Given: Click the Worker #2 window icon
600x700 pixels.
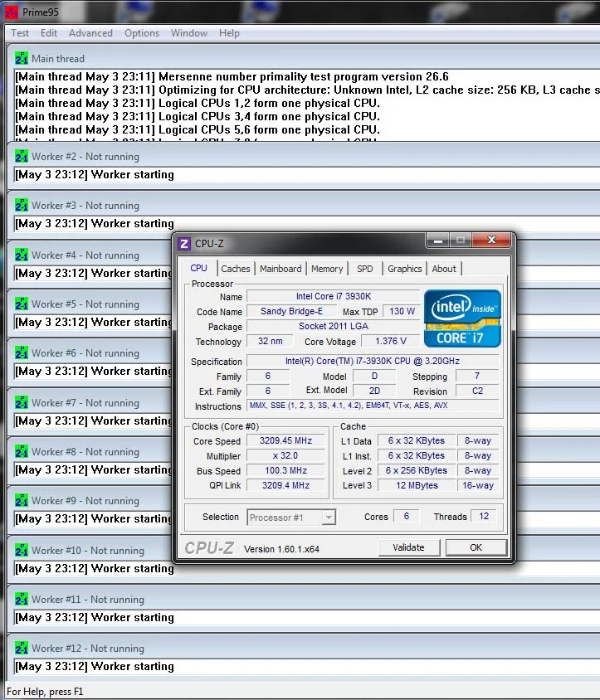Looking at the screenshot, I should [21, 157].
